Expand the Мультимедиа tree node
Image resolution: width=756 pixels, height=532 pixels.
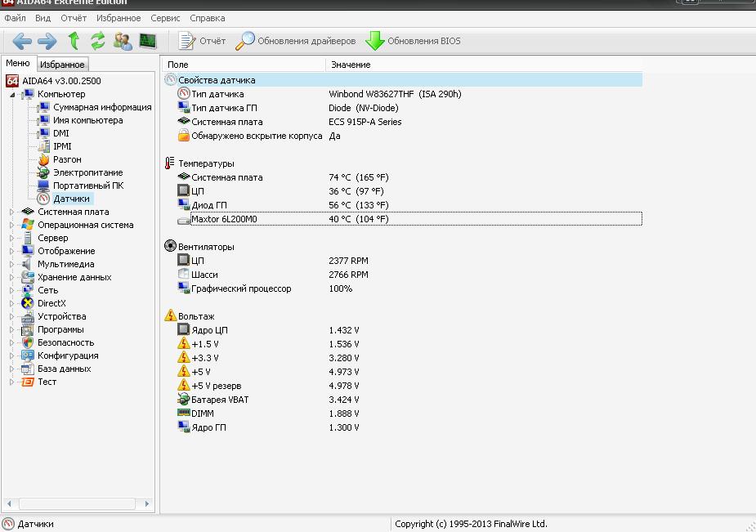12,264
